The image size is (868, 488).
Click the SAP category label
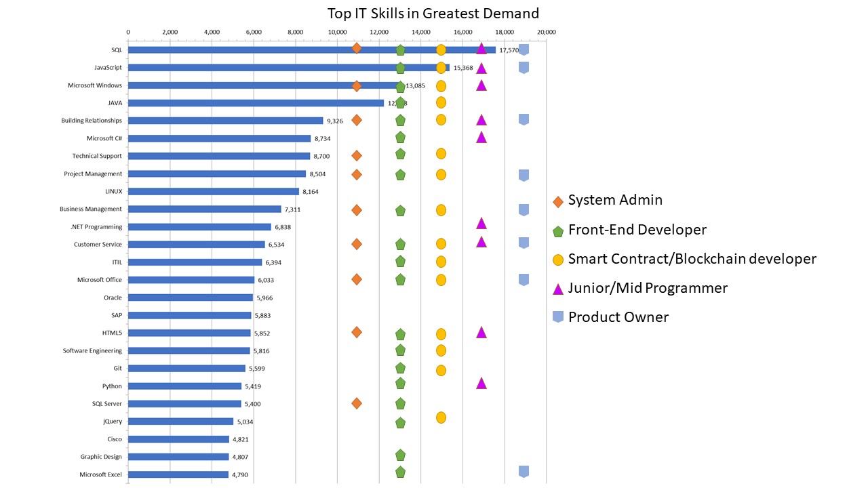coord(117,315)
